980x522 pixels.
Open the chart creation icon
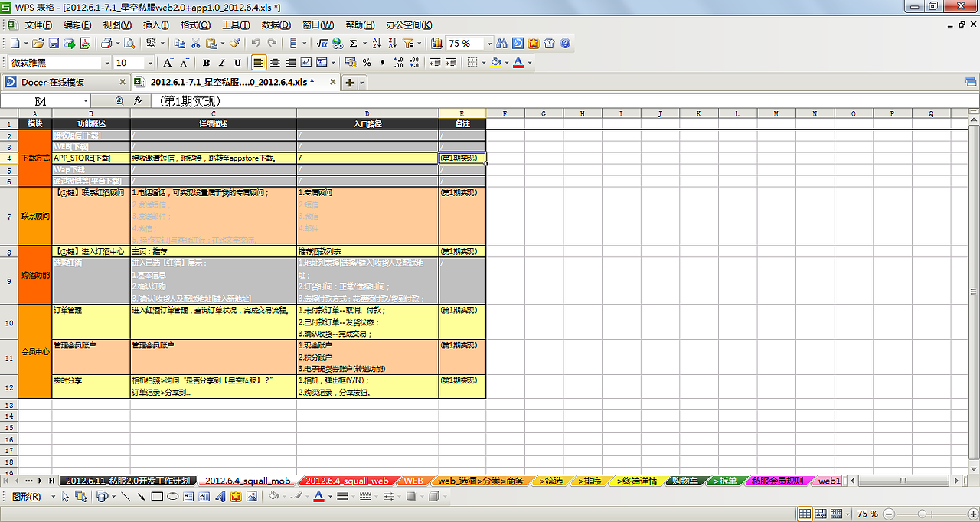(436, 44)
